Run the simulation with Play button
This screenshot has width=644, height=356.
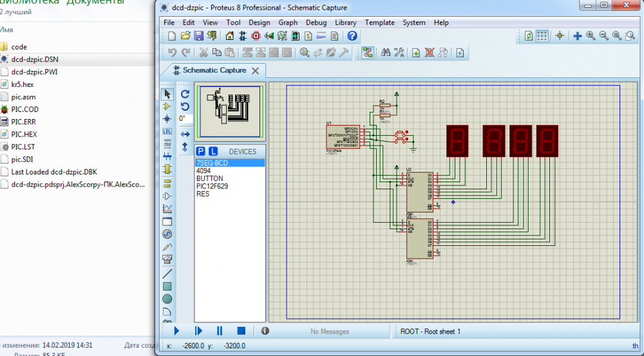(176, 331)
